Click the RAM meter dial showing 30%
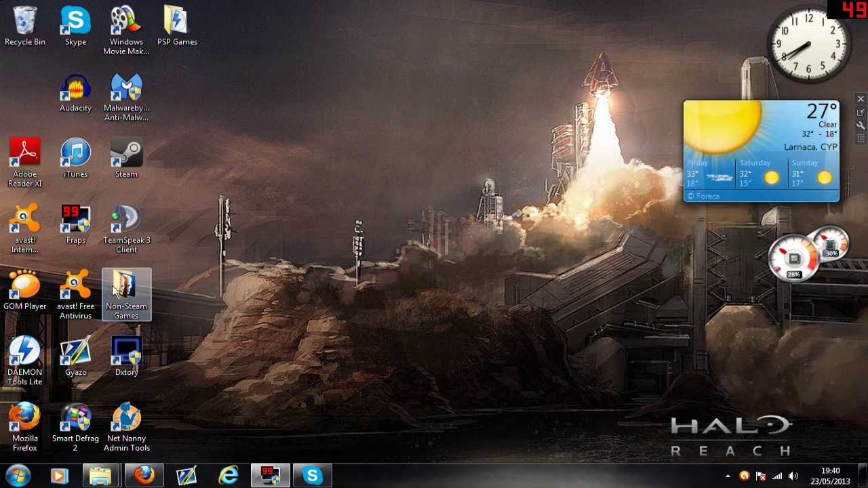This screenshot has width=868, height=488. point(831,244)
